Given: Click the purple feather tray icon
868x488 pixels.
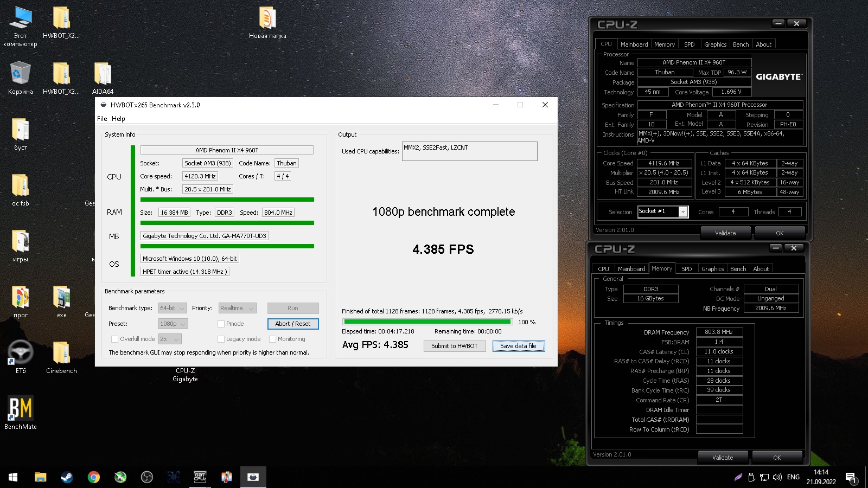Looking at the screenshot, I should (x=738, y=477).
